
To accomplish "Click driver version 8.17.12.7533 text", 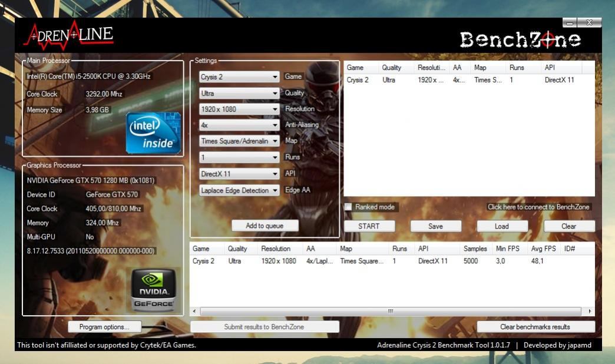I will point(91,251).
